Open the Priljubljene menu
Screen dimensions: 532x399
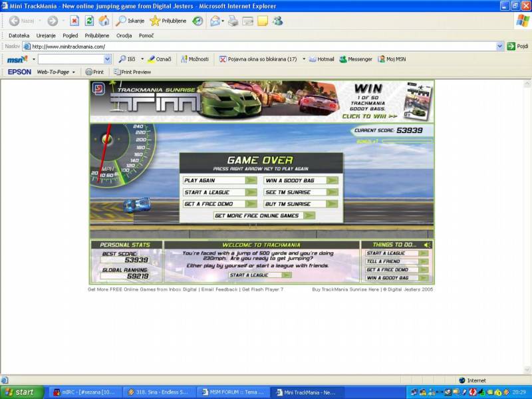[97, 35]
